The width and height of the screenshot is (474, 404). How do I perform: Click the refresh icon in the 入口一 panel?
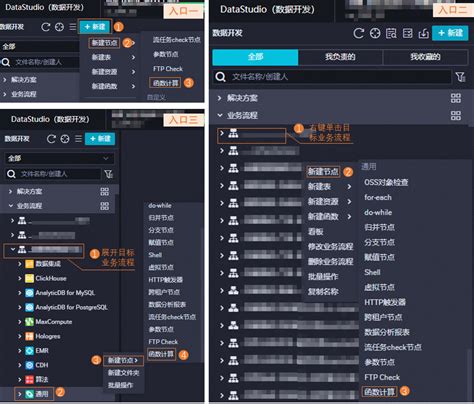46,27
